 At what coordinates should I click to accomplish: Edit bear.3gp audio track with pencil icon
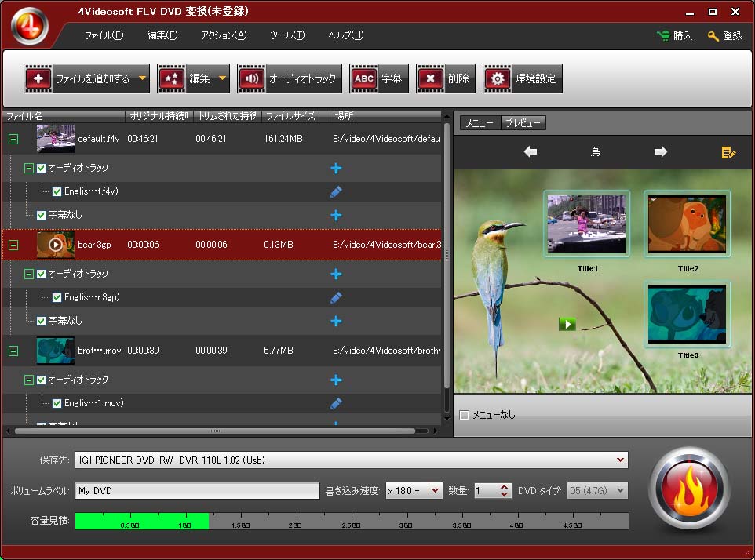pos(336,297)
